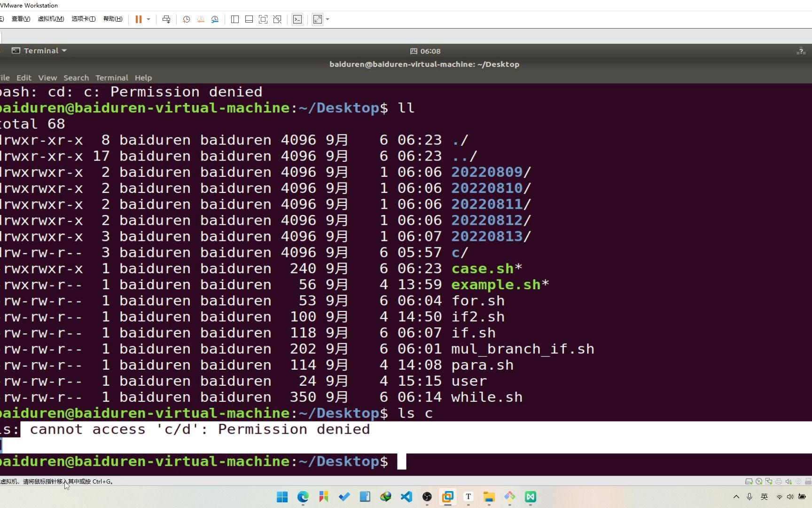Viewport: 812px width, 508px height.
Task: Open the blue checkmark To Do app
Action: tap(344, 497)
